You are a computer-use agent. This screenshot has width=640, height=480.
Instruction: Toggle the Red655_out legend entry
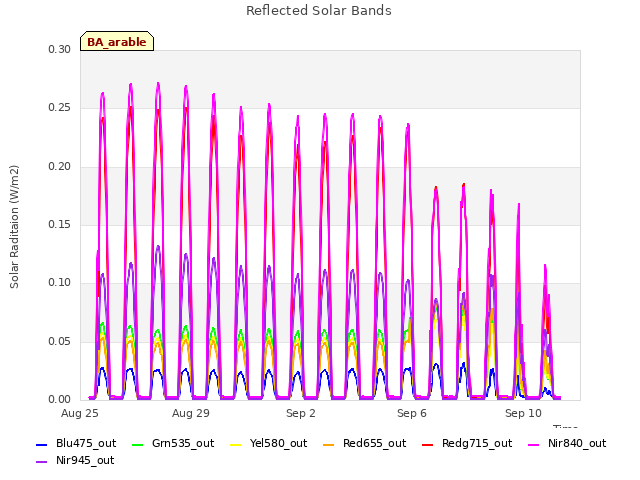tap(364, 443)
